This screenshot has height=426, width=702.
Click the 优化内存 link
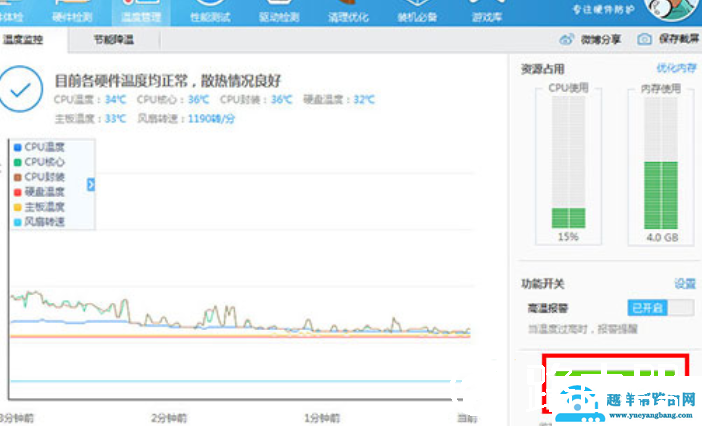[x=676, y=68]
